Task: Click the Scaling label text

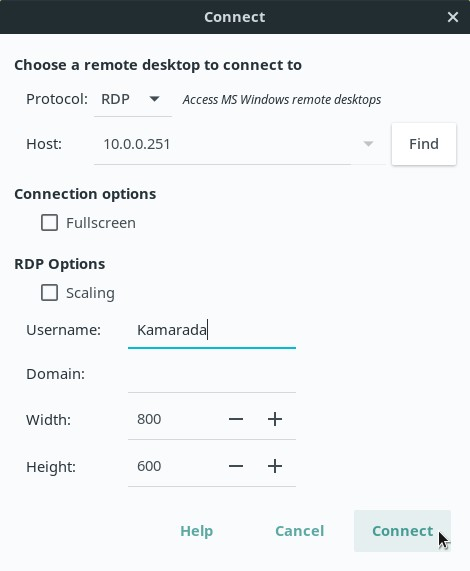Action: (90, 293)
